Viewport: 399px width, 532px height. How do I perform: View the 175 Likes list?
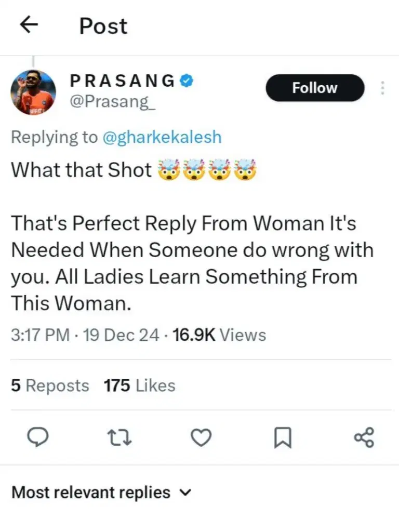[139, 385]
